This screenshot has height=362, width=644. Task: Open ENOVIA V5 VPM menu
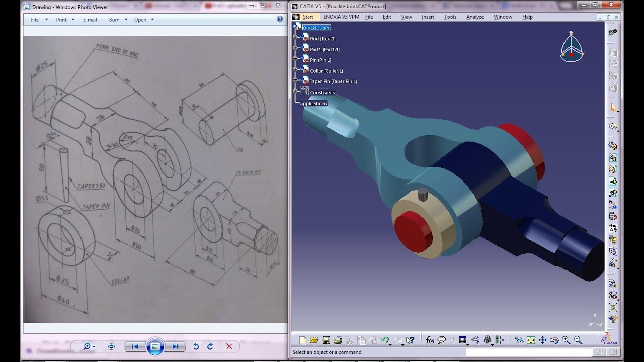click(341, 17)
